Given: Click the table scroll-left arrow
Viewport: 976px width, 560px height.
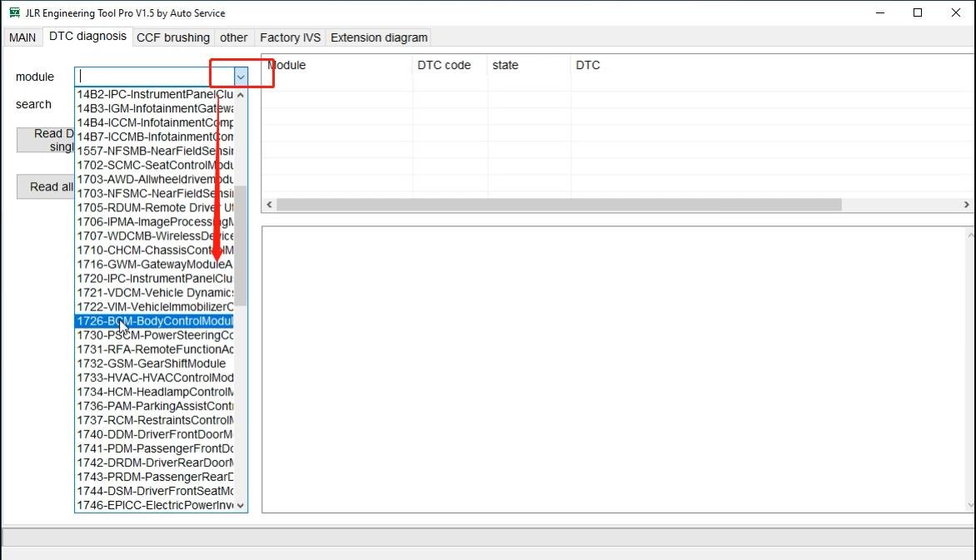Looking at the screenshot, I should 269,205.
